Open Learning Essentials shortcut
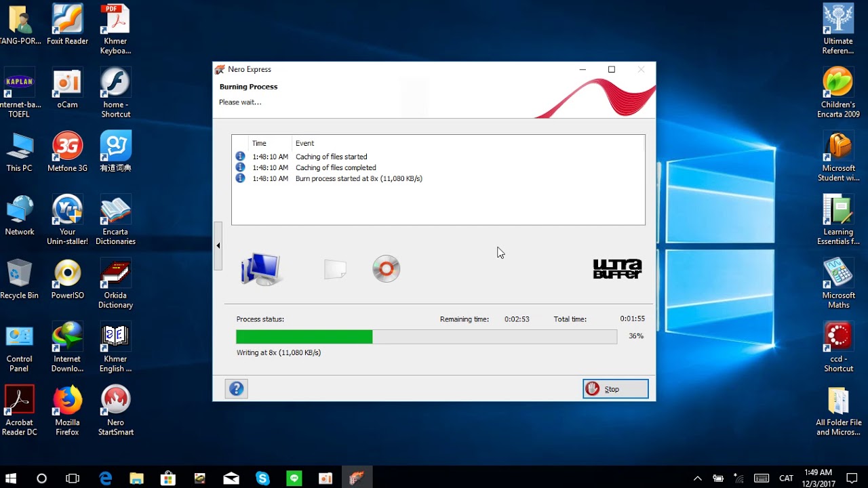The height and width of the screenshot is (488, 868). pos(838,220)
